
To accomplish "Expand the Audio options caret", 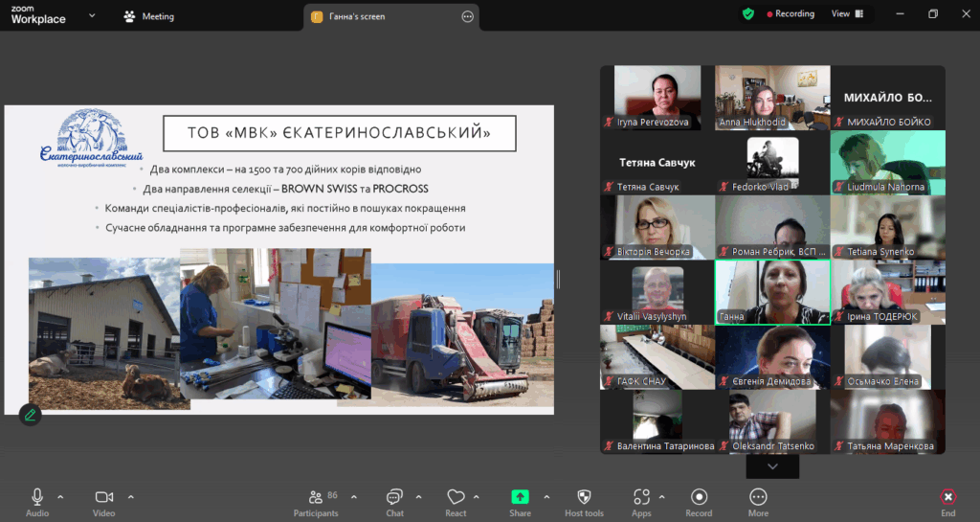I will (60, 496).
